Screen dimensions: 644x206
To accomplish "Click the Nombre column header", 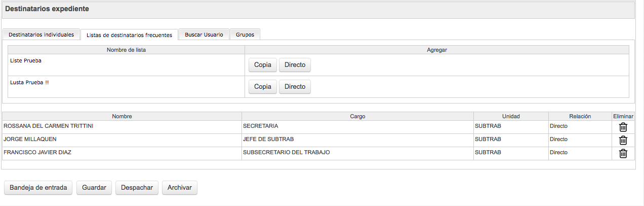I will click(122, 116).
